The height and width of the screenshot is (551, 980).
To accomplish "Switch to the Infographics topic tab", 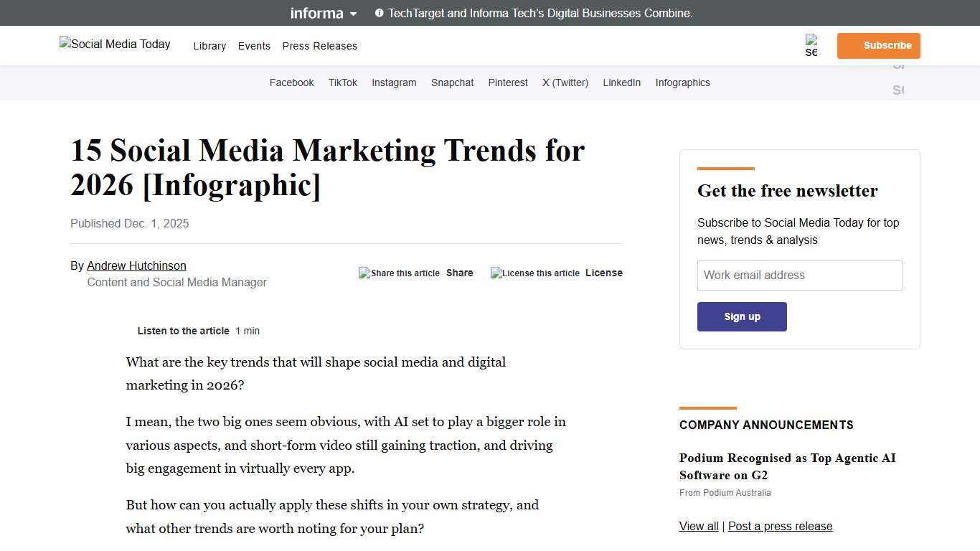I will click(x=682, y=83).
